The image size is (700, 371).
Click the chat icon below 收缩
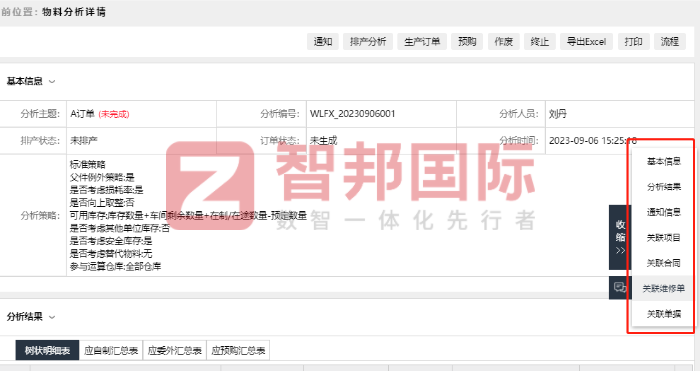(620, 287)
